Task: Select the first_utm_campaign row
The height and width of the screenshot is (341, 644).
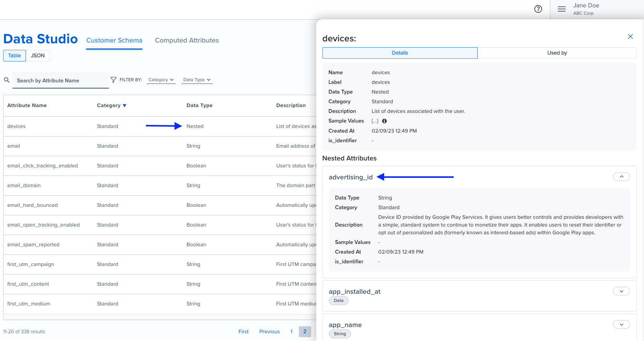Action: click(x=160, y=264)
